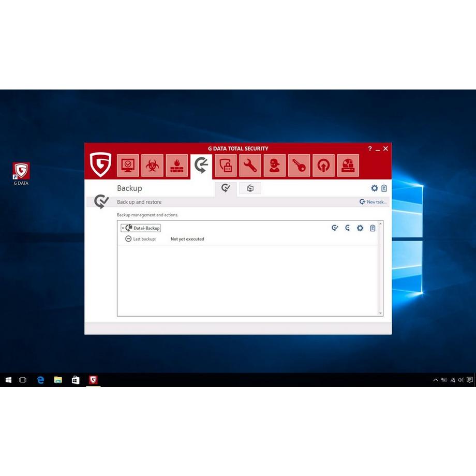Switch to the second Backup sub-tab
The width and height of the screenshot is (476, 476).
click(x=250, y=188)
